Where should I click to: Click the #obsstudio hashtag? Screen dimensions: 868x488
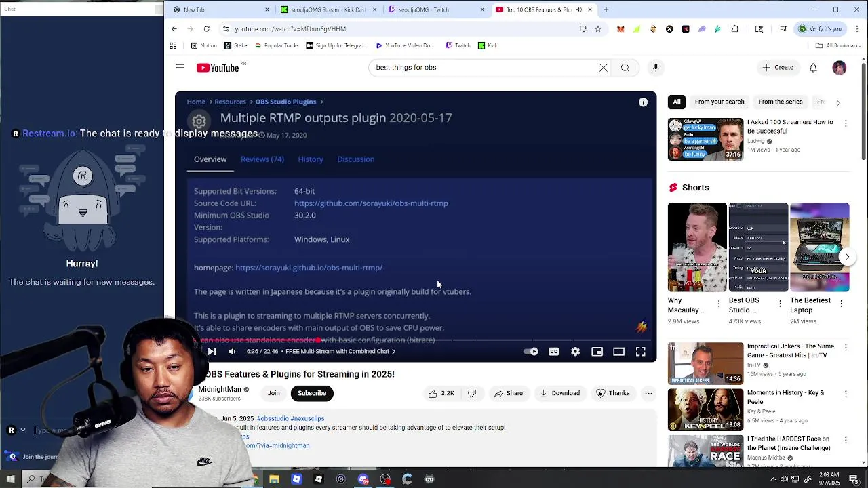pos(273,418)
